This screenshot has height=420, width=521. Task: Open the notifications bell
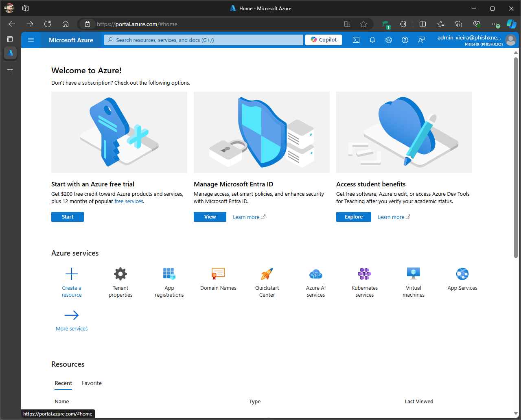(372, 40)
